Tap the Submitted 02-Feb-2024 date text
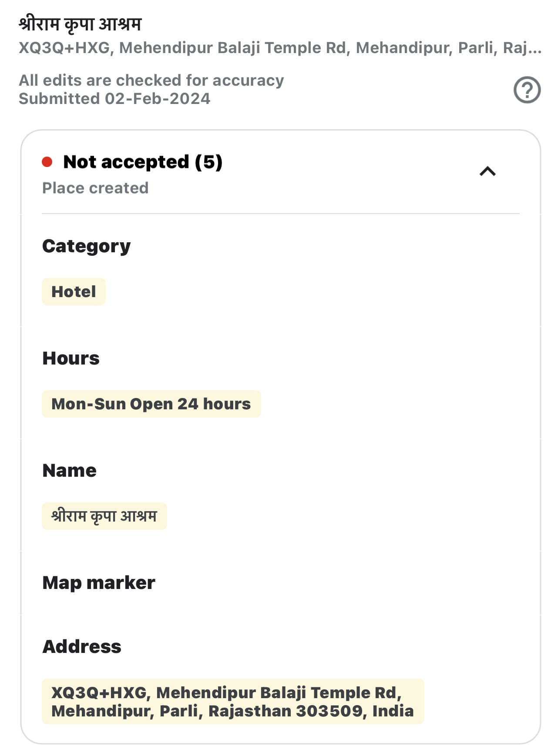 (114, 99)
